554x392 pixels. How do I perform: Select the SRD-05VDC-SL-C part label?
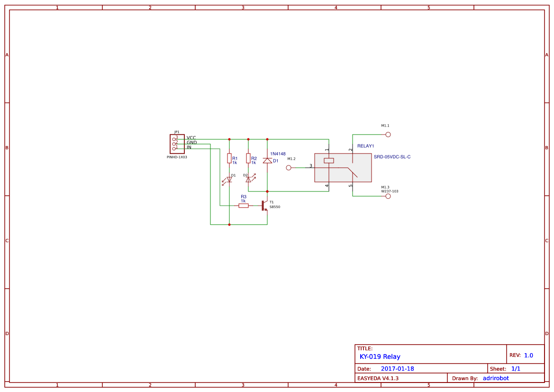[x=392, y=157]
